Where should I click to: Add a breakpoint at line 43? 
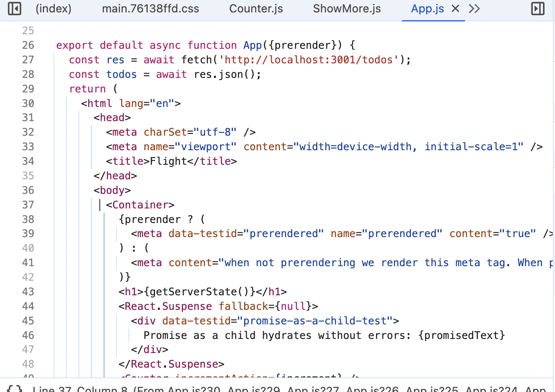[x=28, y=291]
